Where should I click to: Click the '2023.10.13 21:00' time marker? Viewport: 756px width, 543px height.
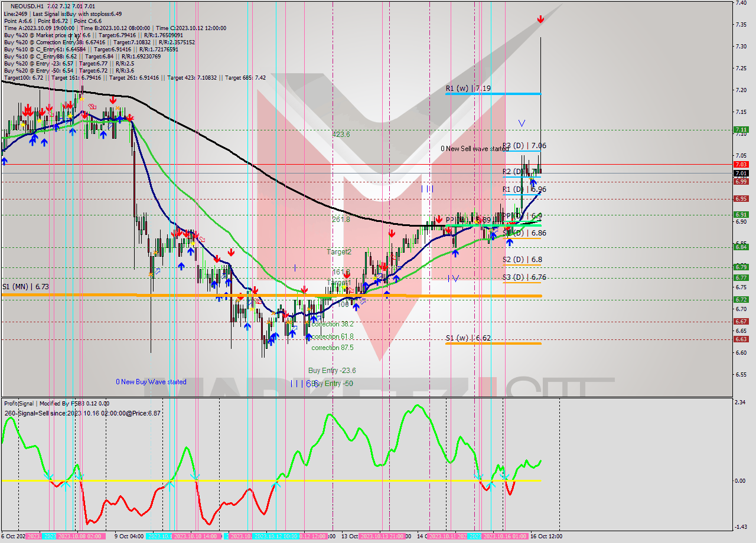382,537
